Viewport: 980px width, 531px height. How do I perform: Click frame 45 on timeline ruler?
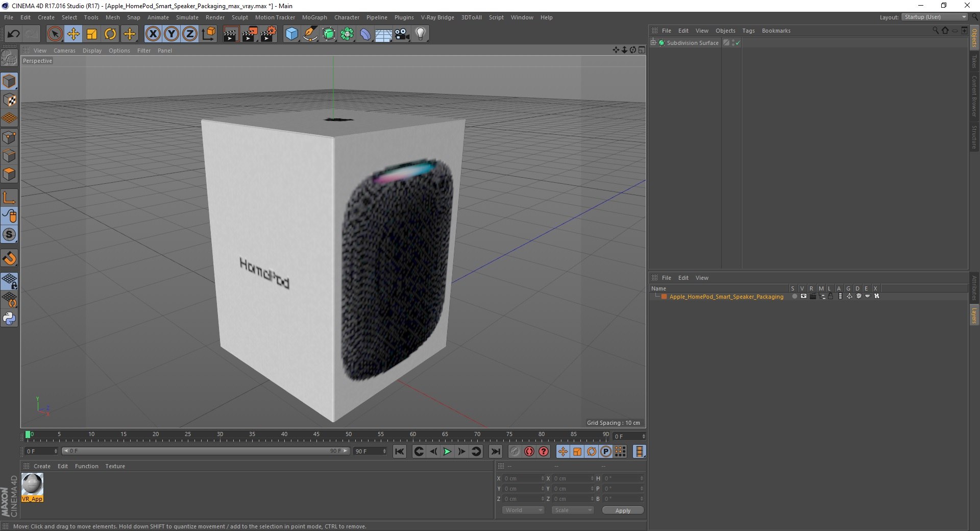pyautogui.click(x=316, y=436)
